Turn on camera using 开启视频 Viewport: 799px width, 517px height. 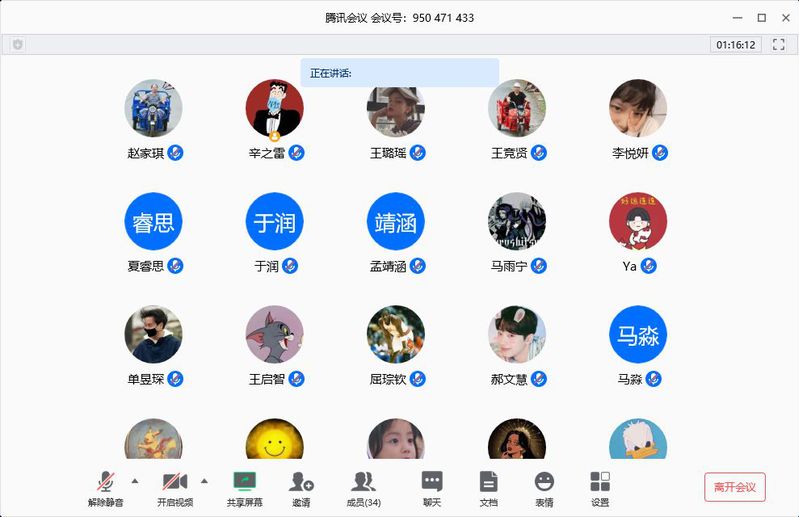click(x=175, y=488)
